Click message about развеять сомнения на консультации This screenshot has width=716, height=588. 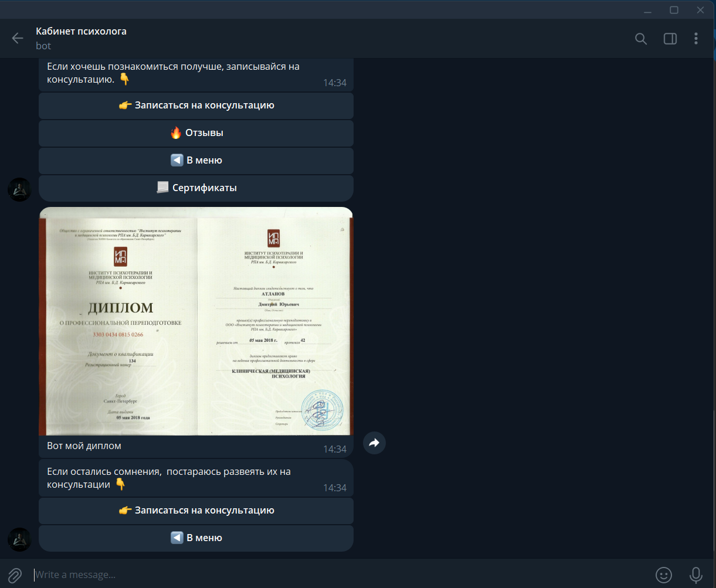(196, 478)
